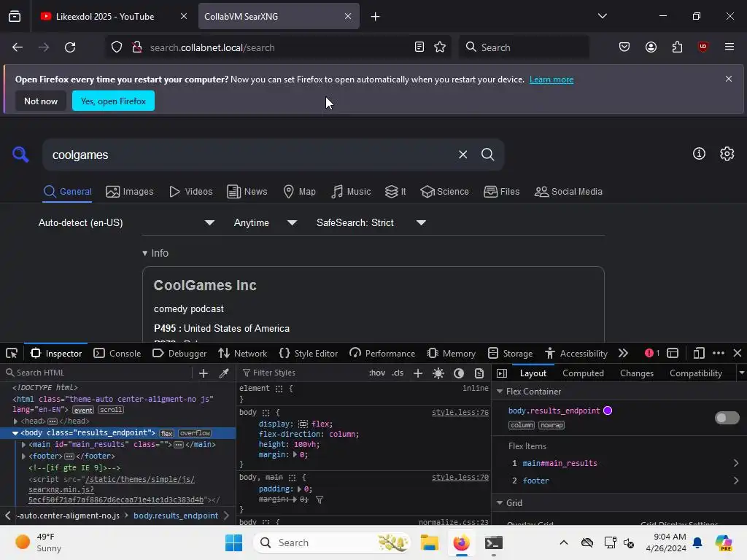Image resolution: width=747 pixels, height=560 pixels.
Task: Open tracking protection shield icon
Action: [117, 47]
